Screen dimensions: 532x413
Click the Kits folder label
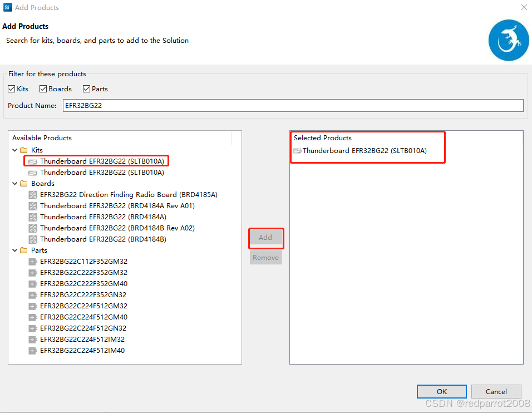click(x=37, y=150)
